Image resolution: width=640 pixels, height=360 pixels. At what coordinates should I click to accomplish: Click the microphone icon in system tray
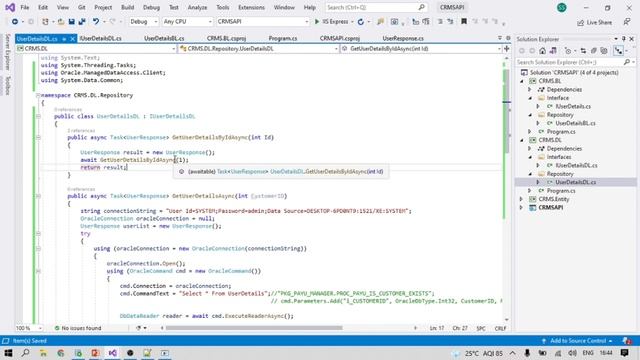click(527, 353)
